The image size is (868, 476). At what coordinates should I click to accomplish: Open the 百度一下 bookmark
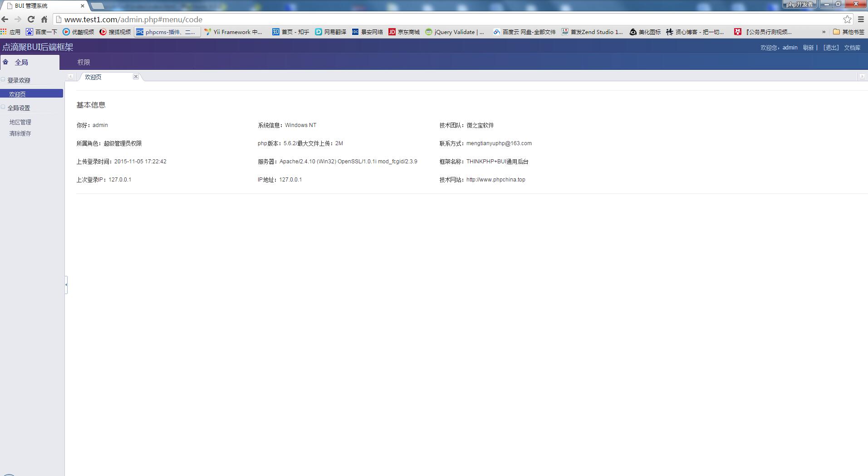click(42, 32)
